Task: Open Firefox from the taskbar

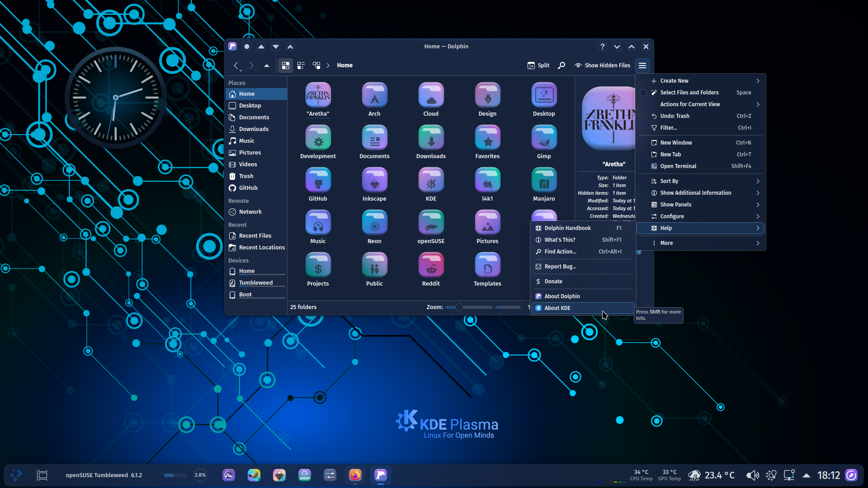Action: point(355,475)
